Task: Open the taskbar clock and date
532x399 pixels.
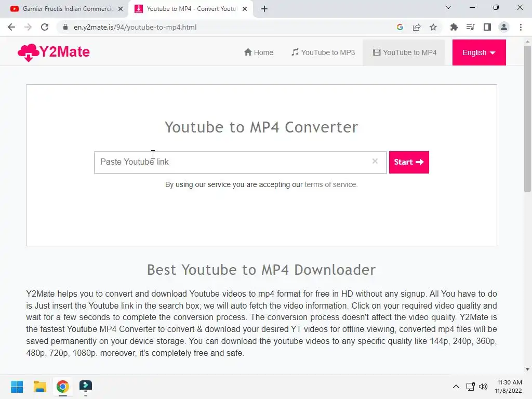Action: tap(508, 387)
